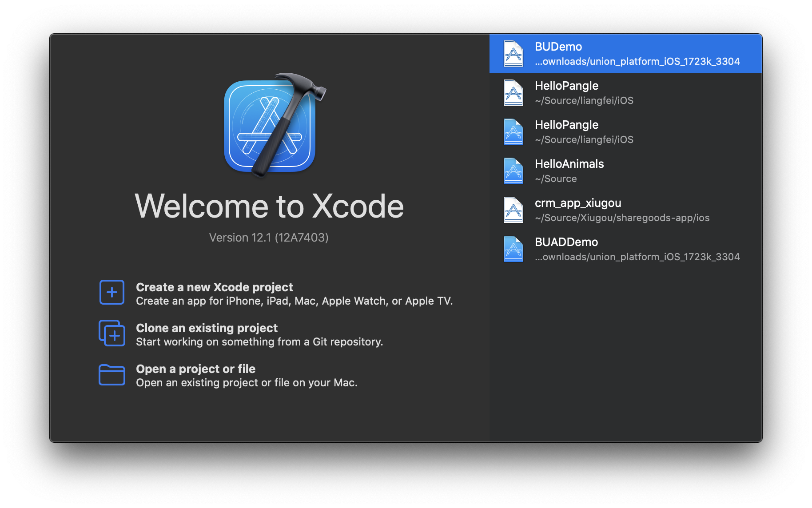The height and width of the screenshot is (508, 812).
Task: Click 'Create an app for iPhone, iPad, Mac' description
Action: [x=294, y=301]
